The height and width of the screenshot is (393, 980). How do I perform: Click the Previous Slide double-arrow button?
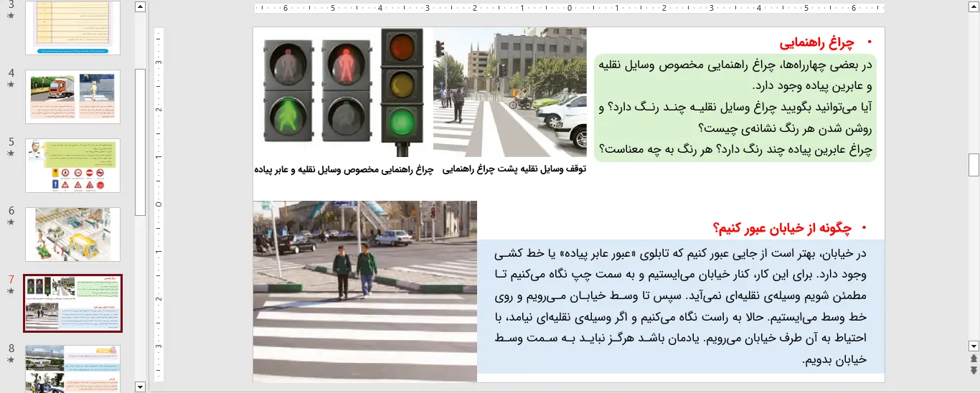[x=974, y=358]
